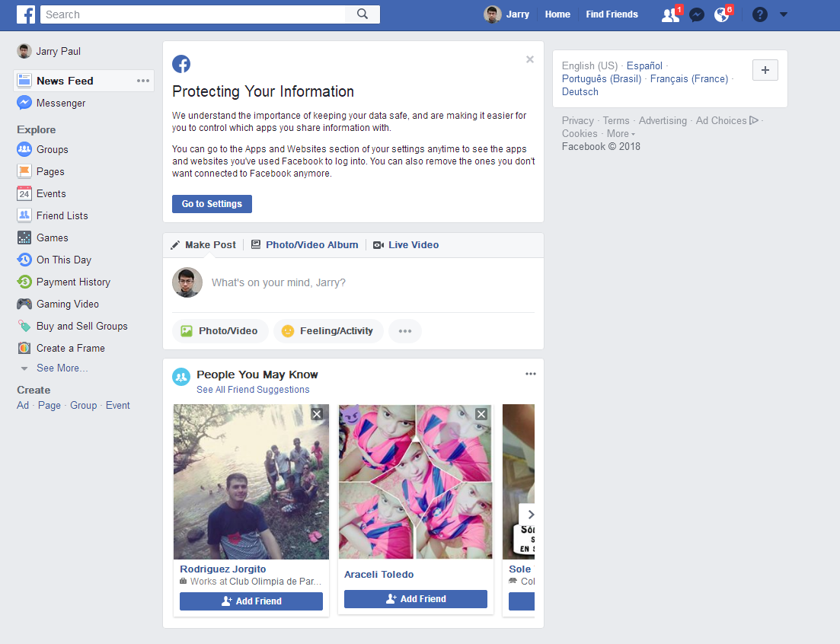840x644 pixels.
Task: Select the Make Post tab
Action: (x=203, y=244)
